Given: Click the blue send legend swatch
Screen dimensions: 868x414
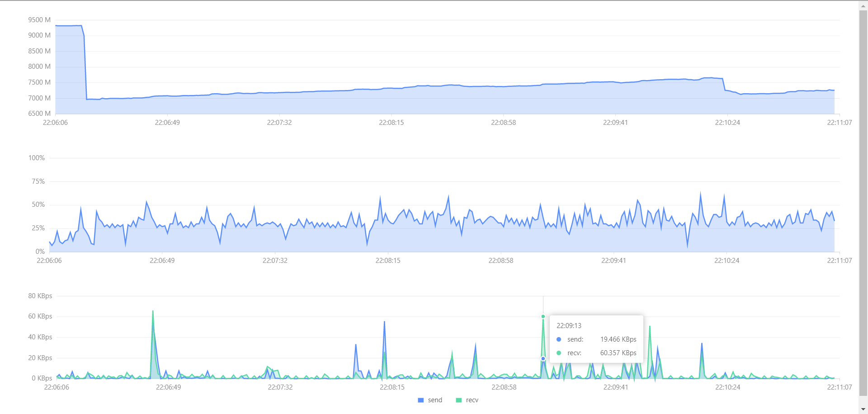Looking at the screenshot, I should pyautogui.click(x=420, y=400).
